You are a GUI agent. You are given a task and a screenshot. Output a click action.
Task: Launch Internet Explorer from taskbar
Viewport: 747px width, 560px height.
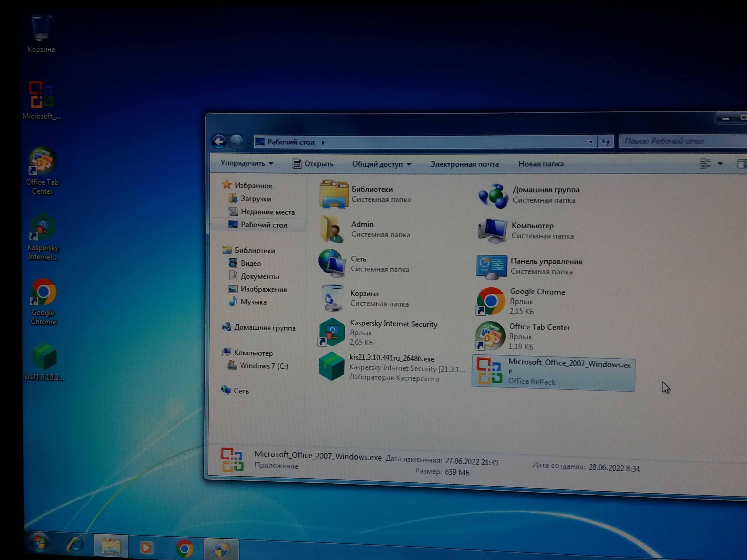pos(75,544)
